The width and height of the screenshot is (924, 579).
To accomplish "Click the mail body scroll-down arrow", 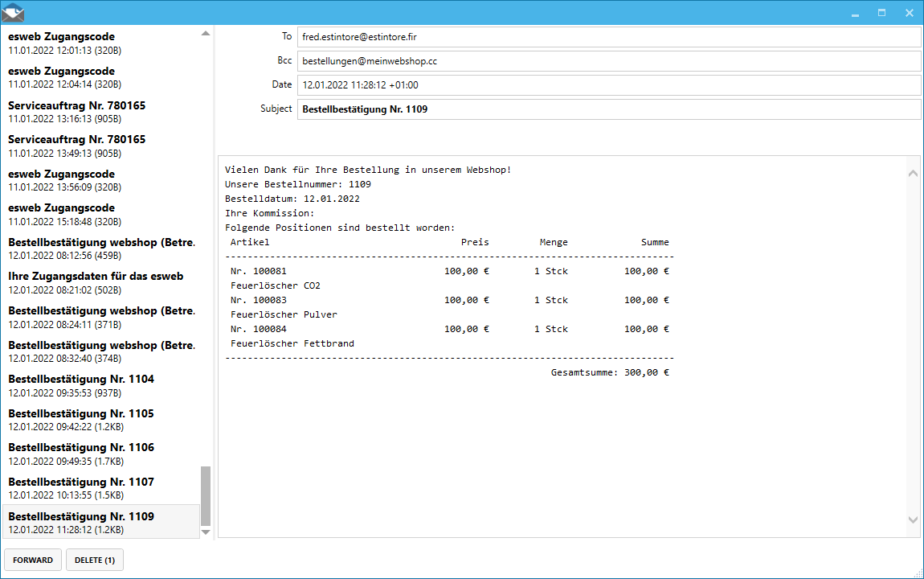I will click(913, 520).
